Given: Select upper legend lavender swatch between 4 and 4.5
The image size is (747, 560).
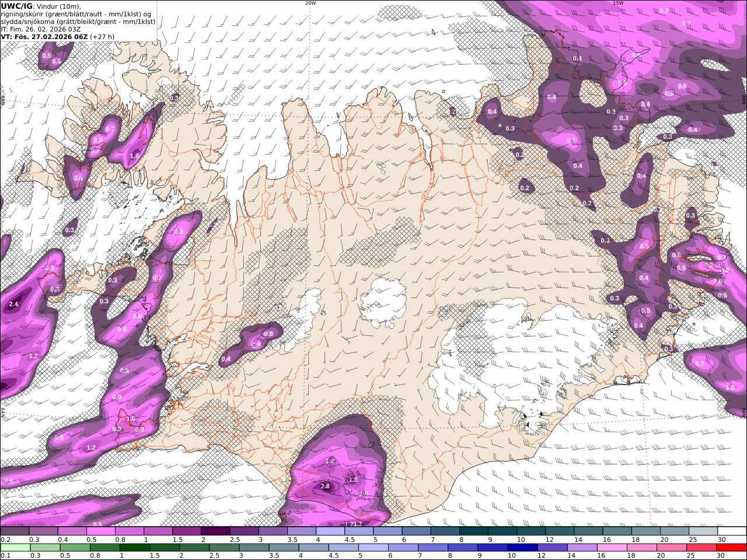Looking at the screenshot, I should click(x=330, y=531).
